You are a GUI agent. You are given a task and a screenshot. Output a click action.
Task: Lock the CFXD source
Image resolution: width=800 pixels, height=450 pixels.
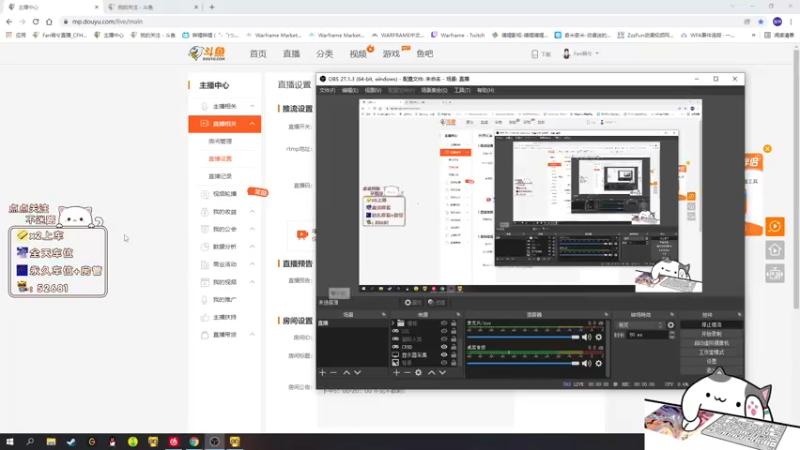click(x=453, y=347)
